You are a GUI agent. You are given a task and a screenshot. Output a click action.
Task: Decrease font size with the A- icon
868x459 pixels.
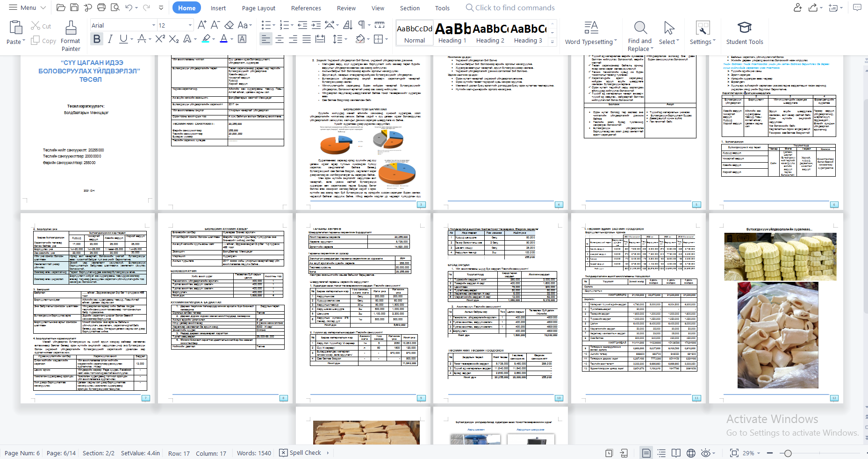tap(215, 25)
